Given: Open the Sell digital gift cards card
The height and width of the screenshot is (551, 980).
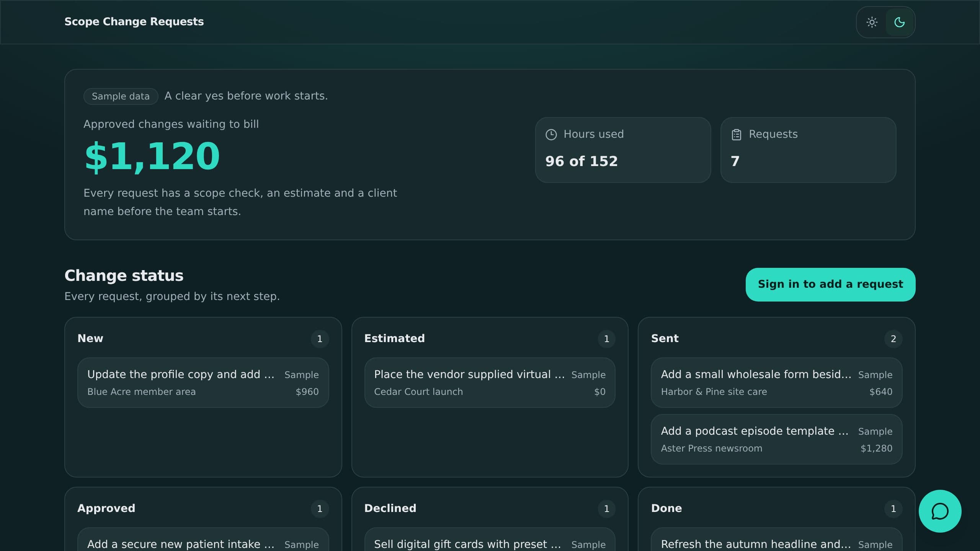Looking at the screenshot, I should (490, 540).
